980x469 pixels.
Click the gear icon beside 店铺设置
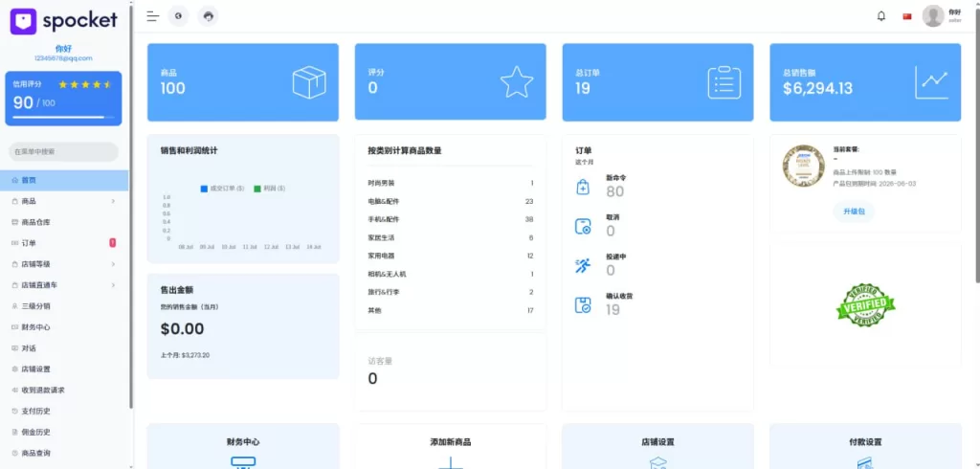coord(15,368)
